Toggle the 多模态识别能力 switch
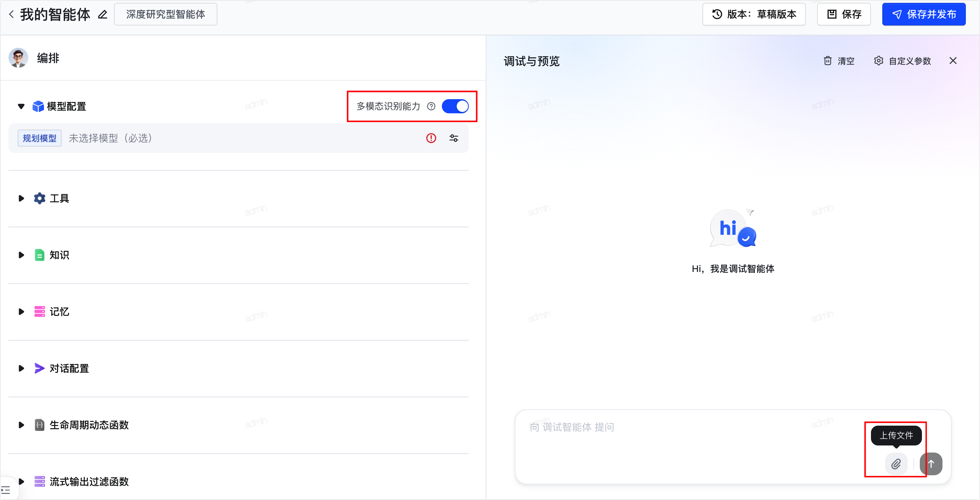 (x=455, y=106)
